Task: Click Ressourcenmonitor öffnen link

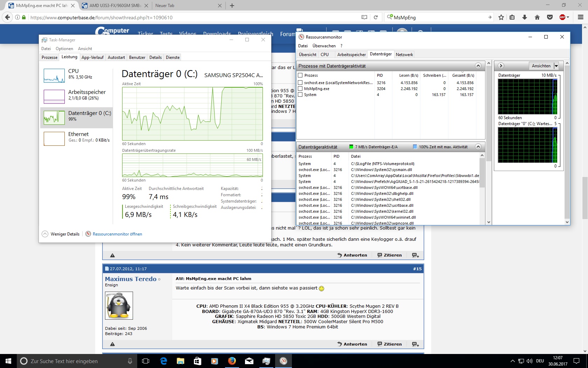Action: coord(117,234)
